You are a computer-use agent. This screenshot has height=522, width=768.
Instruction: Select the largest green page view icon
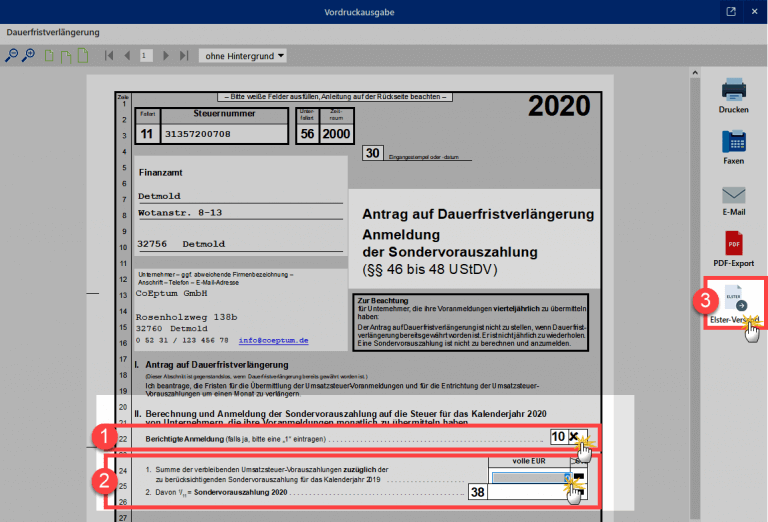83,56
